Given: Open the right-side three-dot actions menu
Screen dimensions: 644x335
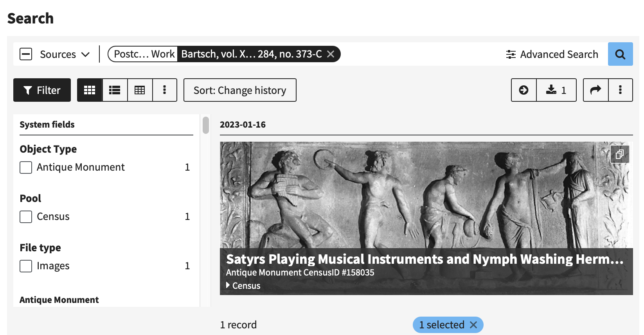Looking at the screenshot, I should [620, 90].
